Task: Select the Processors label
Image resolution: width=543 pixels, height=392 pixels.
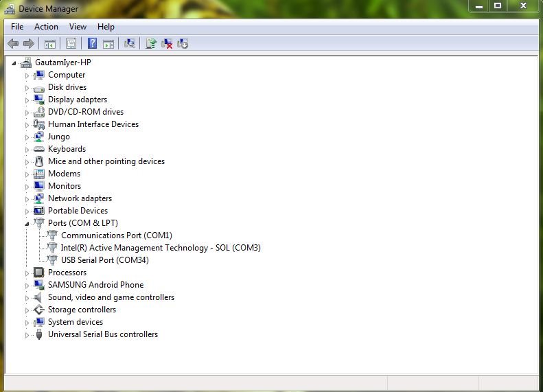Action: (x=67, y=273)
